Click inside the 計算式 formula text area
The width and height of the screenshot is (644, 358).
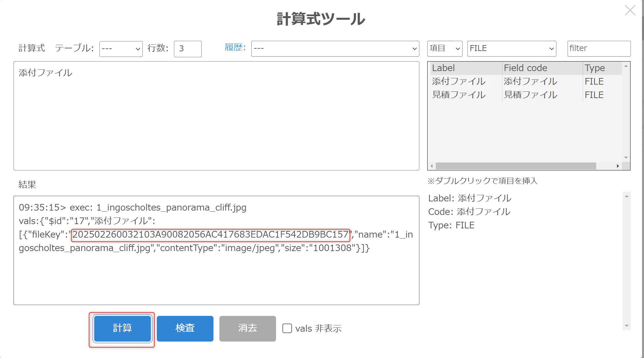(x=216, y=116)
